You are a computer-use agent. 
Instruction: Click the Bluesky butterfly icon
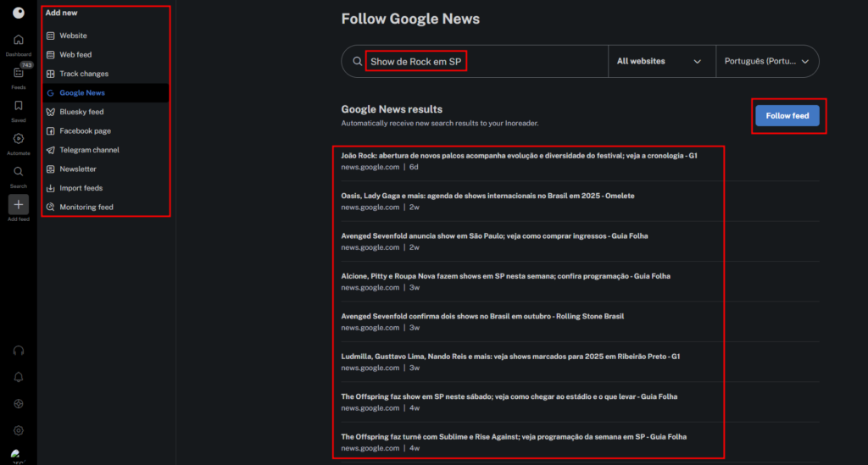[x=50, y=112]
